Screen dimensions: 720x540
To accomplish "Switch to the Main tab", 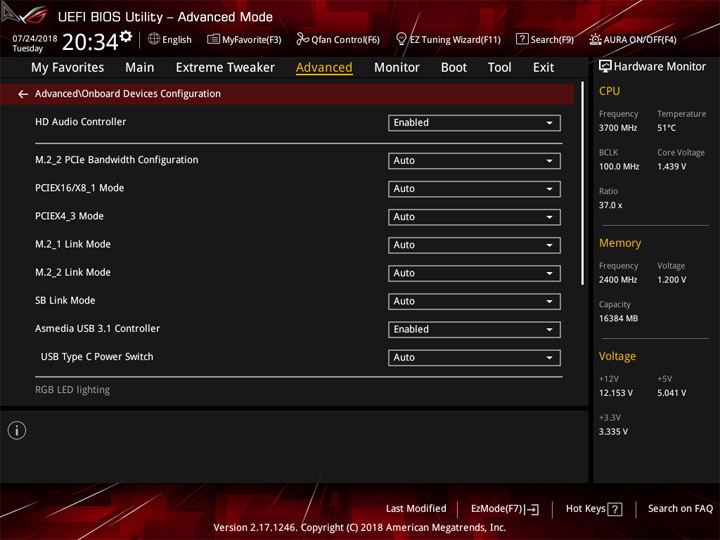I will 140,68.
